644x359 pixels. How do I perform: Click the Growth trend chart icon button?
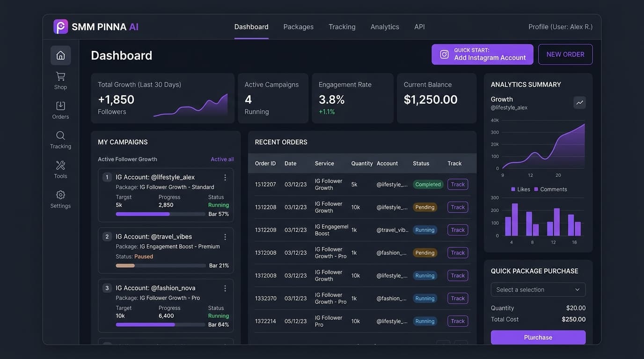[580, 103]
